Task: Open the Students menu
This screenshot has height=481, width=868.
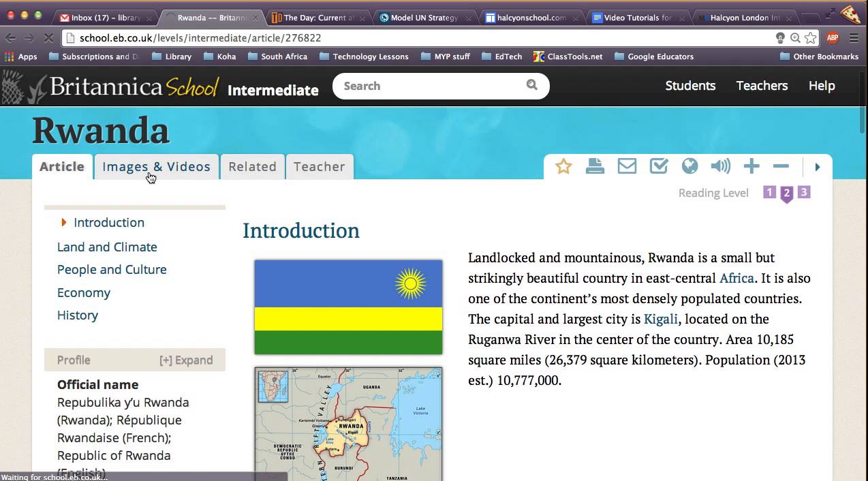Action: (x=690, y=85)
